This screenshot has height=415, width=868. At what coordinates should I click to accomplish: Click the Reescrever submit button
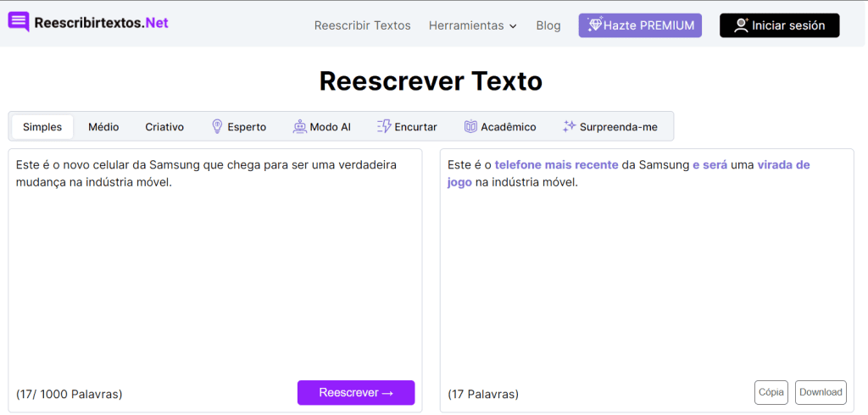click(356, 393)
